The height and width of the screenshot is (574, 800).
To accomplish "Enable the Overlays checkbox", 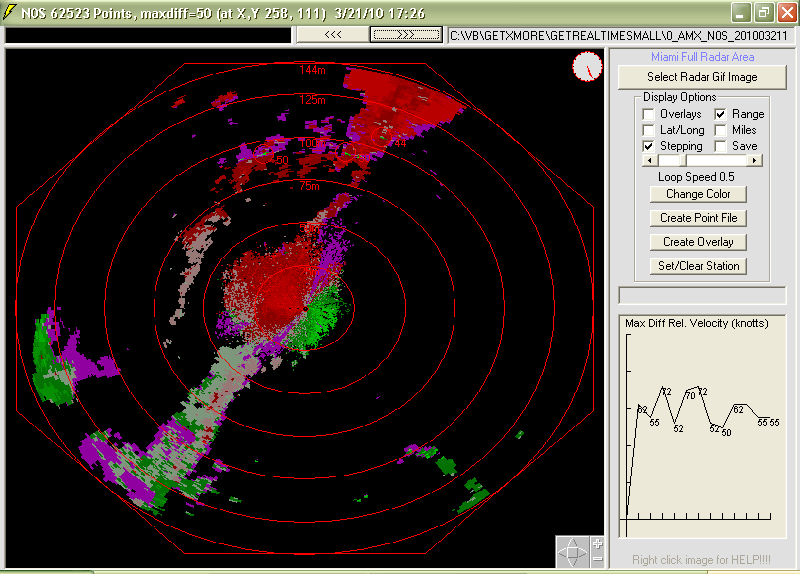I will click(x=649, y=114).
